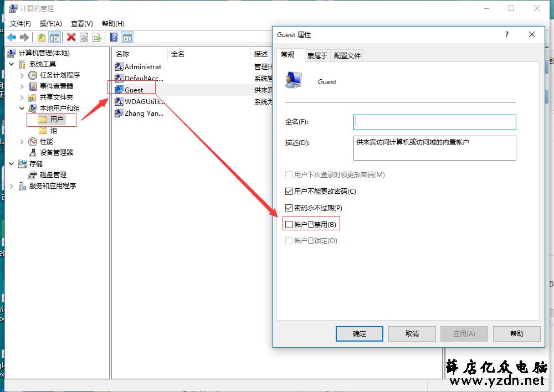Click the 系统工具 tools icon in tree
The width and height of the screenshot is (554, 392).
(22, 64)
